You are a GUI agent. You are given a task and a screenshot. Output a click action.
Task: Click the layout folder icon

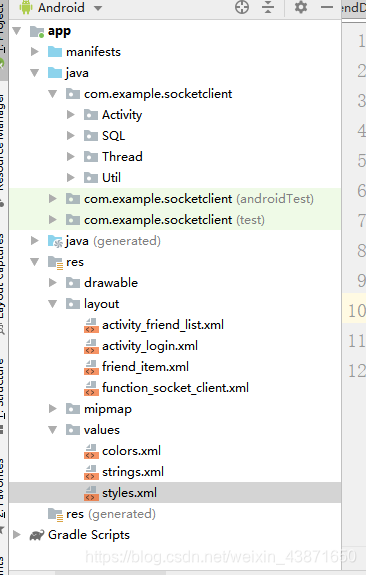pos(73,304)
